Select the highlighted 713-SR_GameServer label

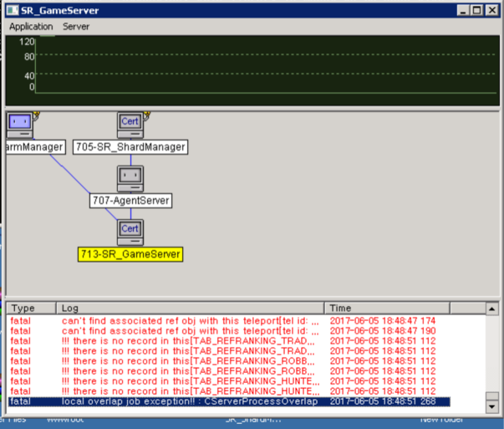pyautogui.click(x=130, y=253)
